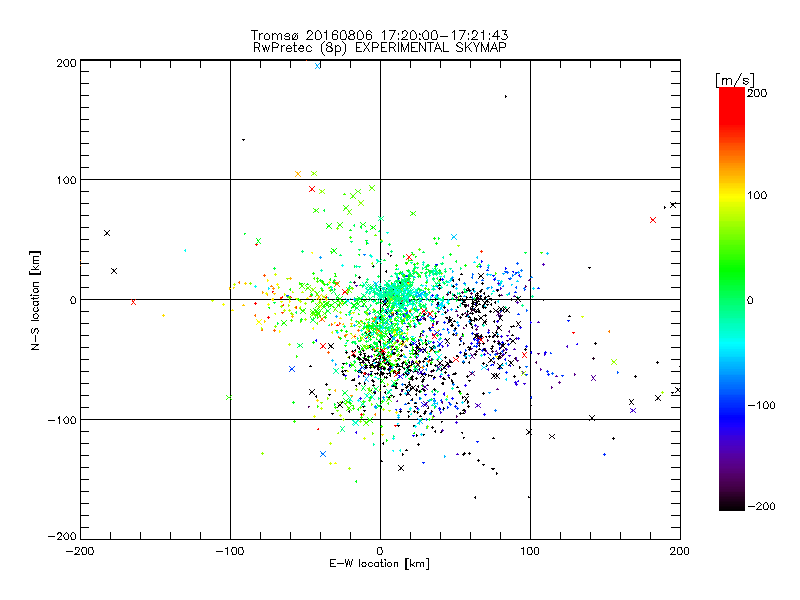Click the '-100' label beside the colorbar
This screenshot has width=800, height=600.
(x=761, y=406)
